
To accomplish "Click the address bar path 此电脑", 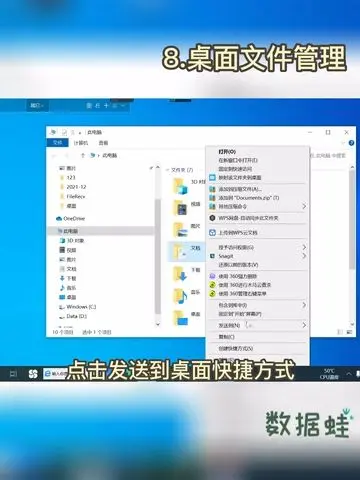I will [110, 155].
